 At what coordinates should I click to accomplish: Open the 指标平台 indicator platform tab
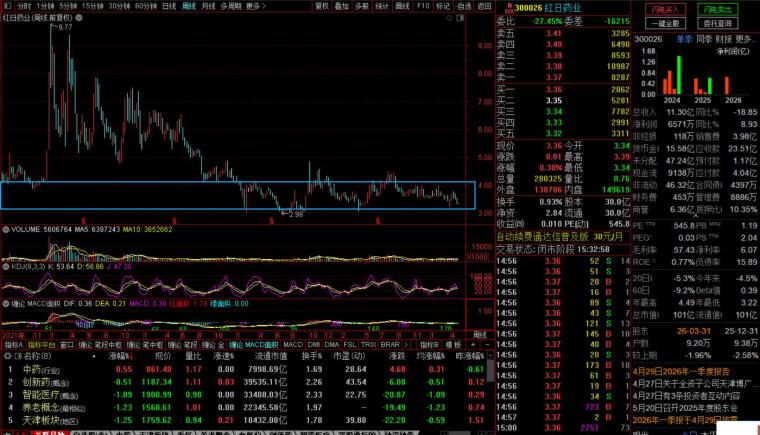click(42, 345)
